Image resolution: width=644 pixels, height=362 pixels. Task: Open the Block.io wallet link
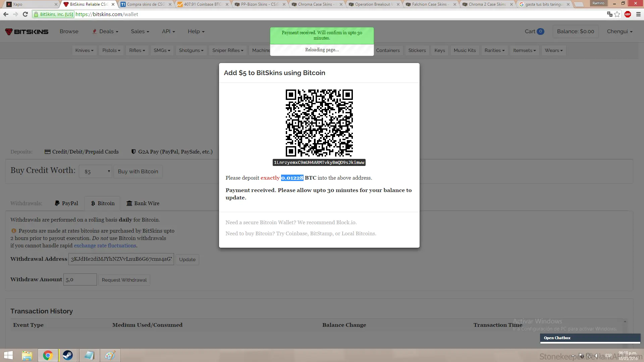point(346,222)
